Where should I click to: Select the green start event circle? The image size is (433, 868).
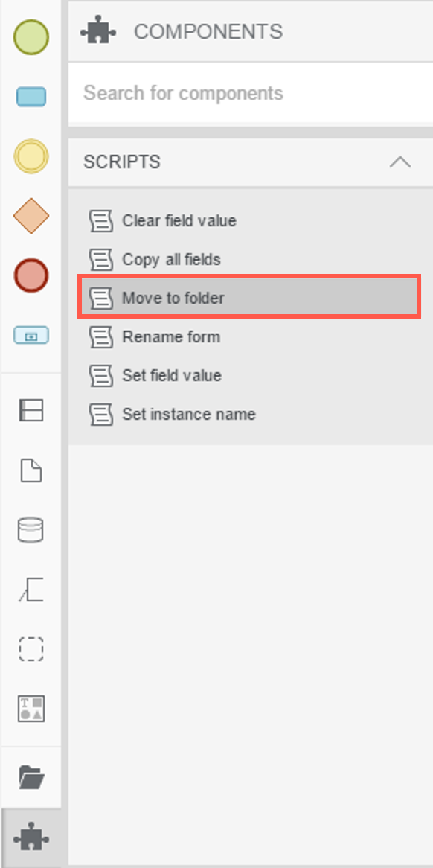pos(31,37)
